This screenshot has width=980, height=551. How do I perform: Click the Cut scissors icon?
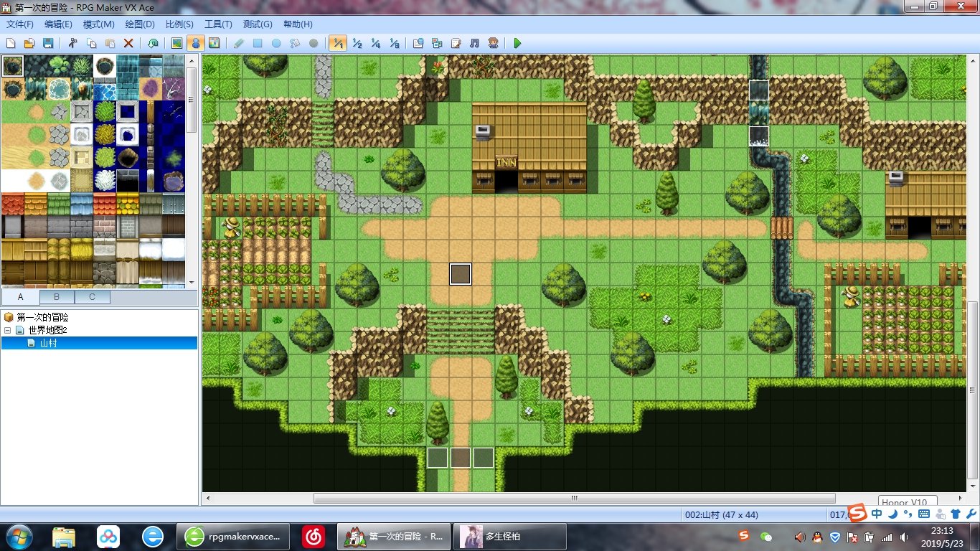[72, 43]
